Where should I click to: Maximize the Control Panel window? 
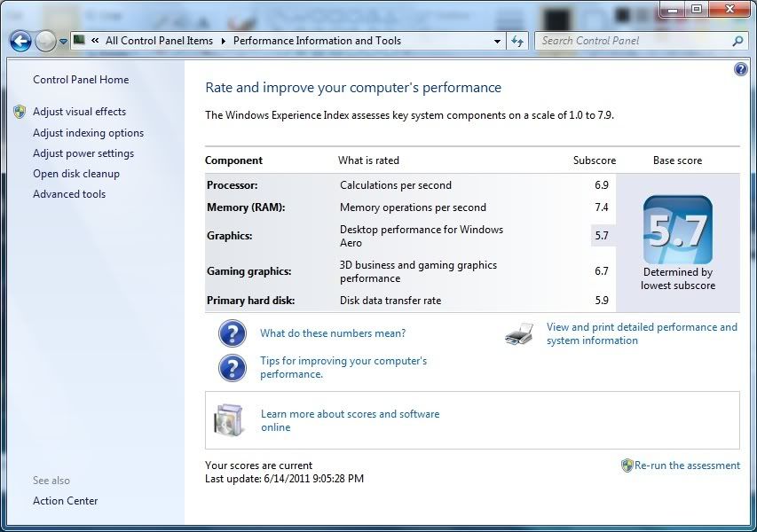[x=696, y=9]
